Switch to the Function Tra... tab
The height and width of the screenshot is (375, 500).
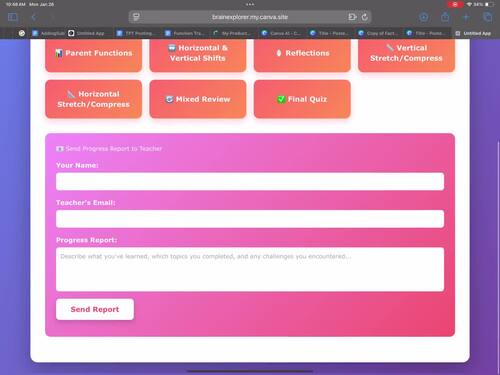(185, 33)
